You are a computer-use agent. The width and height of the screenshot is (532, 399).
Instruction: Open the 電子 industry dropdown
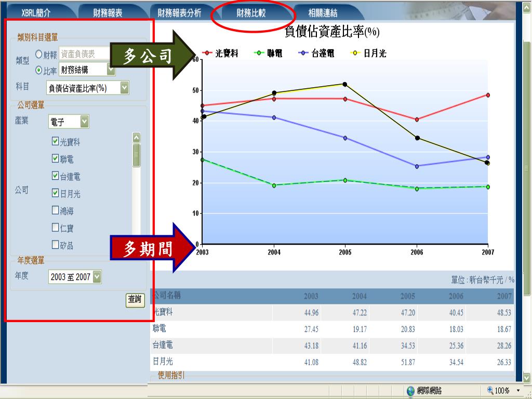point(85,121)
